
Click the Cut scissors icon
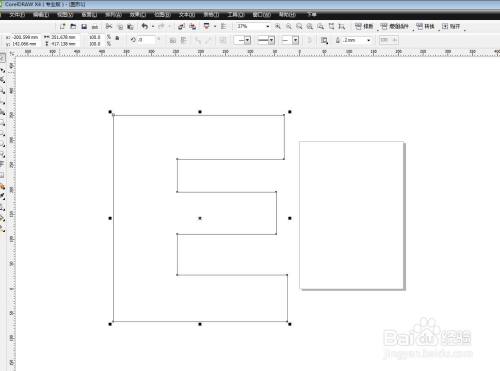(109, 26)
